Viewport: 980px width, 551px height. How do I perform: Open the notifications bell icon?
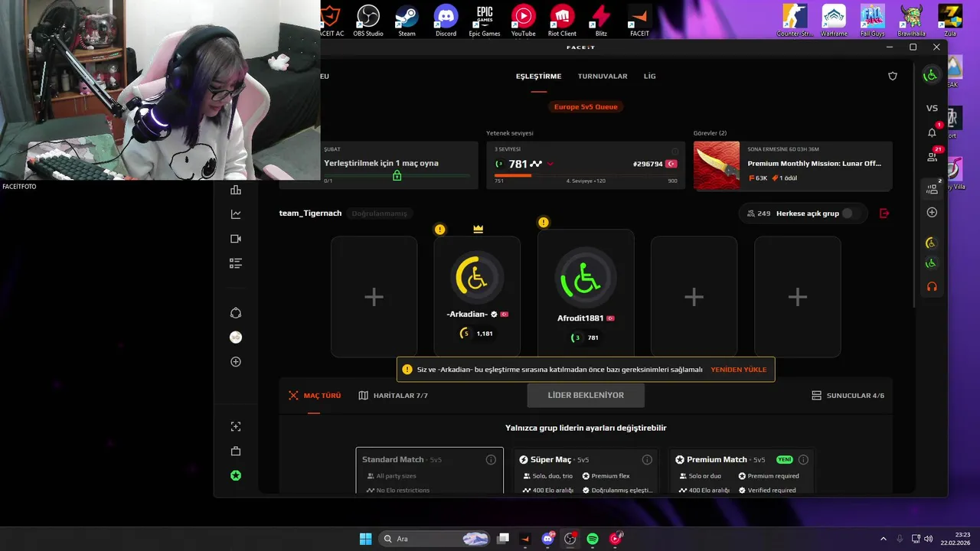932,132
